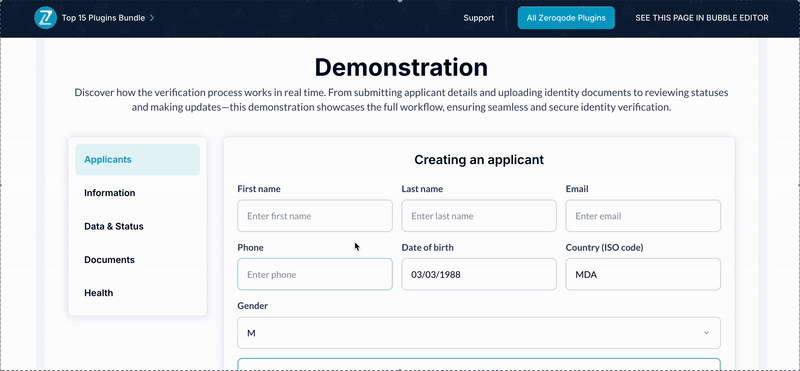Open See This Page in Bubble Editor
Screen dimensions: 800x371
[702, 18]
